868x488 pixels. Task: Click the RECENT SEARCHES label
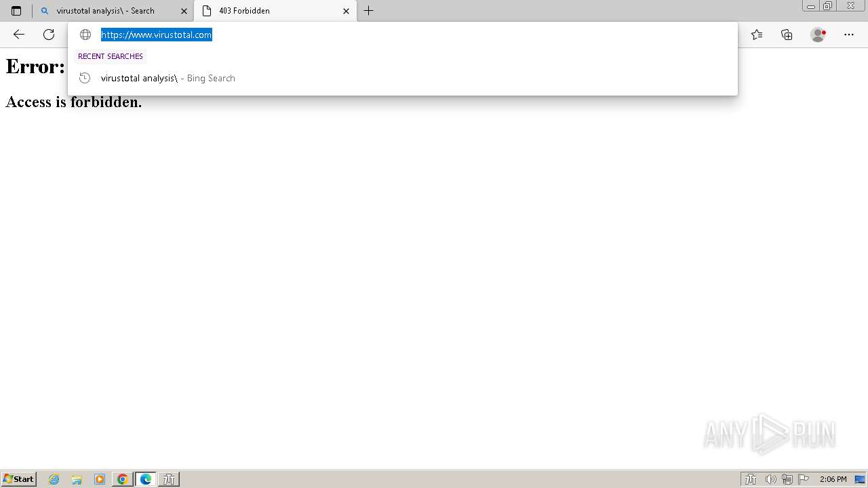coord(111,56)
